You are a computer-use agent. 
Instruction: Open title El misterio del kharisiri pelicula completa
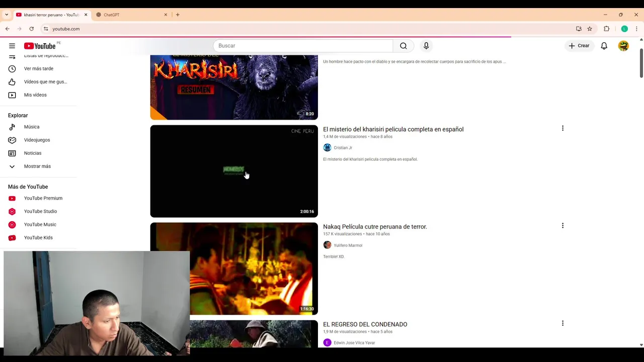coord(393,129)
